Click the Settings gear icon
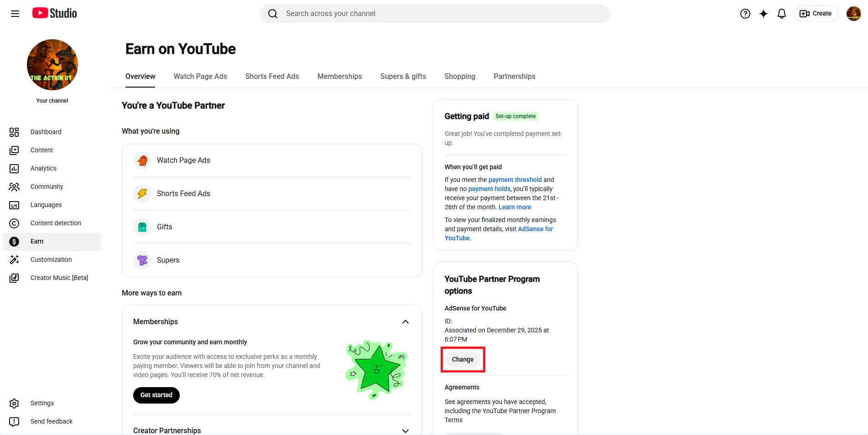Screen dimensions: 868x435 14,403
